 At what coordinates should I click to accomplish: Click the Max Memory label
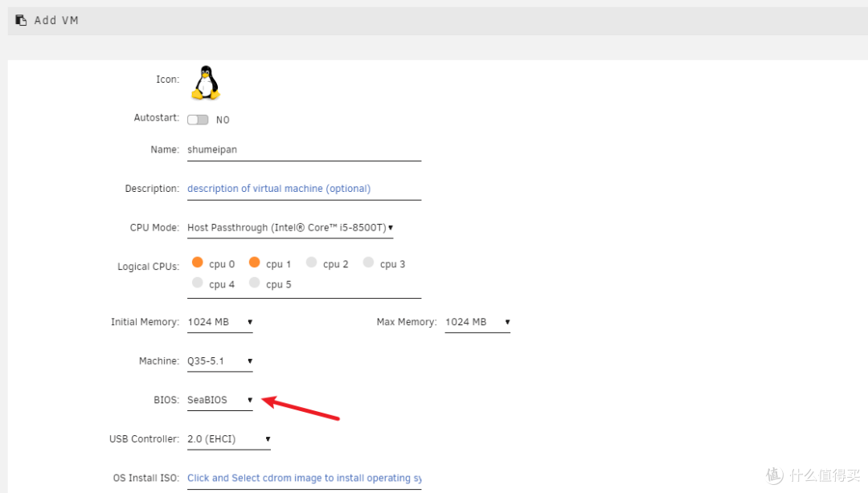[407, 322]
